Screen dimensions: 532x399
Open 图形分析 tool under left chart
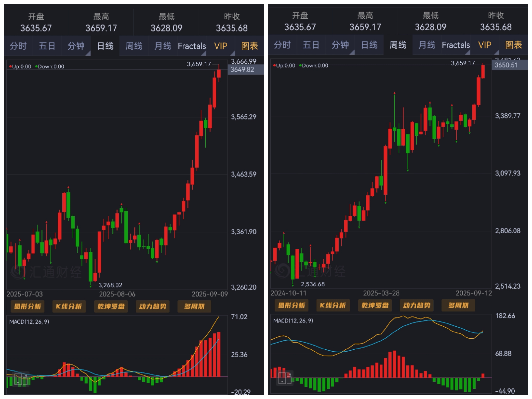(28, 306)
